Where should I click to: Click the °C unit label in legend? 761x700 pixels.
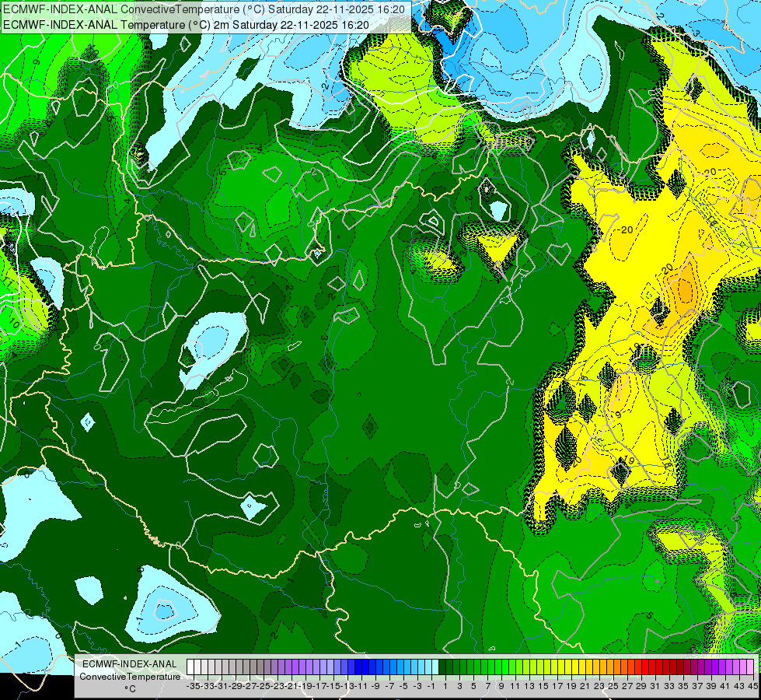click(130, 689)
